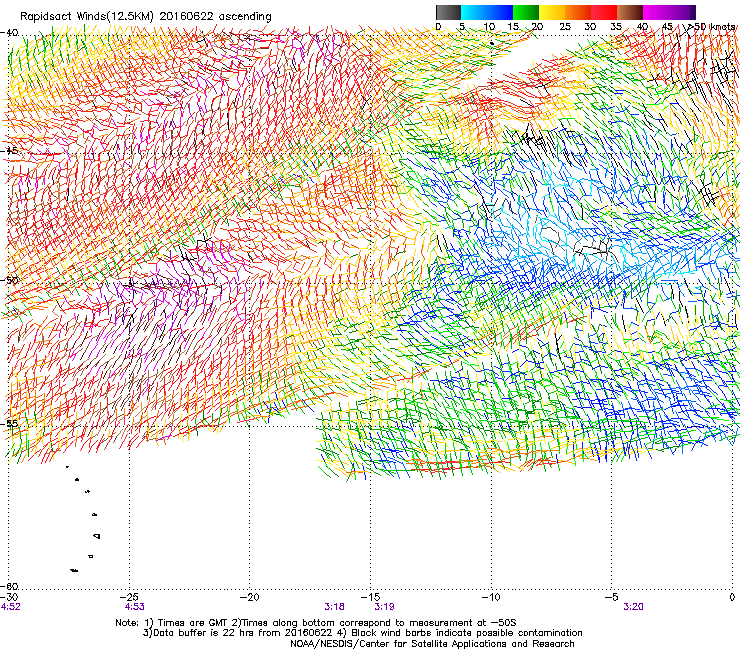This screenshot has width=740, height=650.
Task: Click the -15 longitude axis label
Action: 371,597
